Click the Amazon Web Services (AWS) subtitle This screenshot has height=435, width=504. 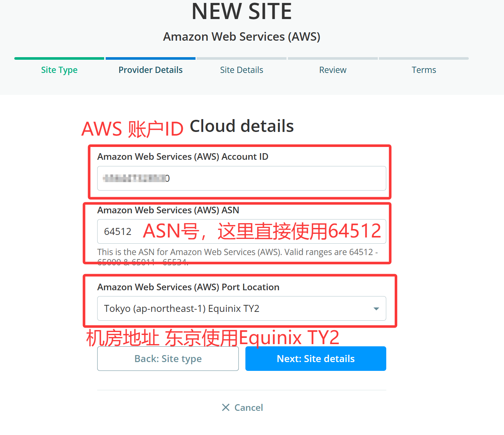pos(242,37)
